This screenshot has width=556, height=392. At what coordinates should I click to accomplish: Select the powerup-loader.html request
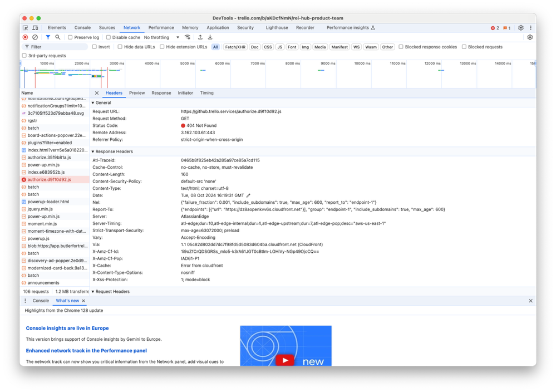55,202
